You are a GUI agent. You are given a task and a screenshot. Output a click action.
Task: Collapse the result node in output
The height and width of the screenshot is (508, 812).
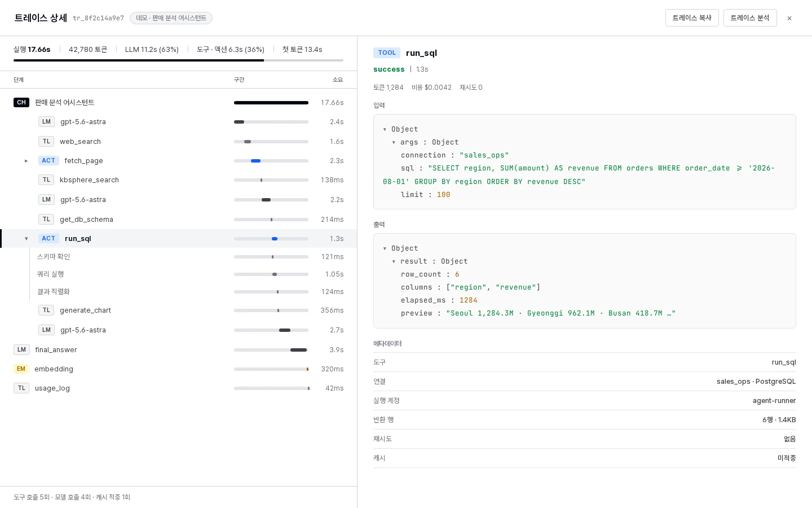pos(394,261)
